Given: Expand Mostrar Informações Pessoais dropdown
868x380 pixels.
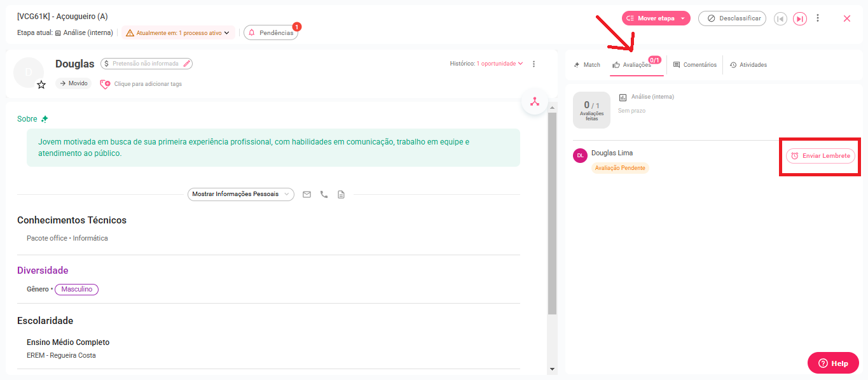Looking at the screenshot, I should point(240,194).
